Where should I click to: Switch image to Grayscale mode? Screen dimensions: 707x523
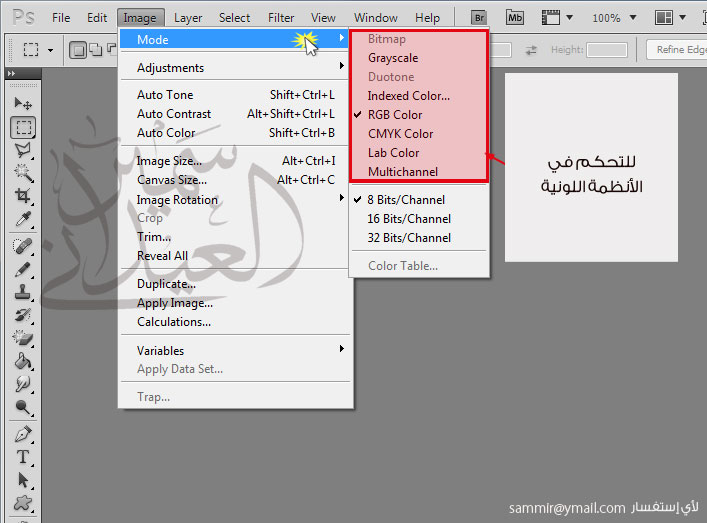tap(419, 58)
